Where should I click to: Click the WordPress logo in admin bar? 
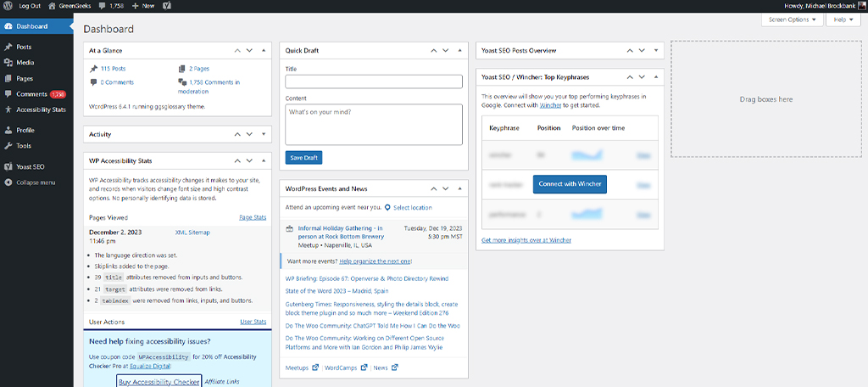pyautogui.click(x=8, y=6)
